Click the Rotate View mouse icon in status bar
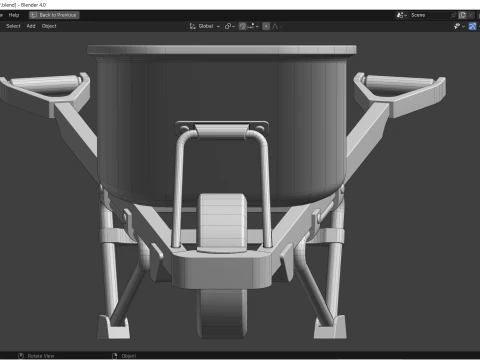 pos(21,356)
